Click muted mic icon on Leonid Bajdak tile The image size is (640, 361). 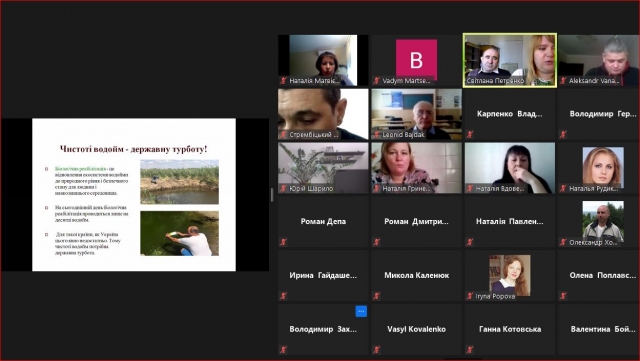tap(376, 134)
